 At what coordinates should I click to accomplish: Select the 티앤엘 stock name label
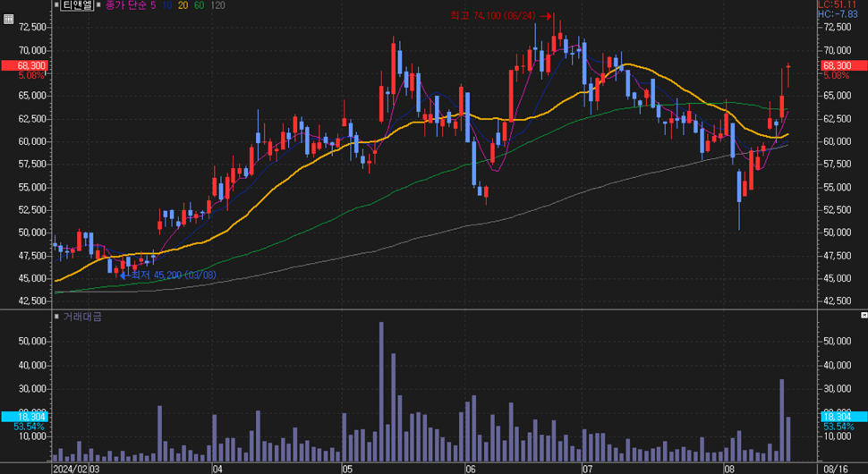[x=77, y=5]
